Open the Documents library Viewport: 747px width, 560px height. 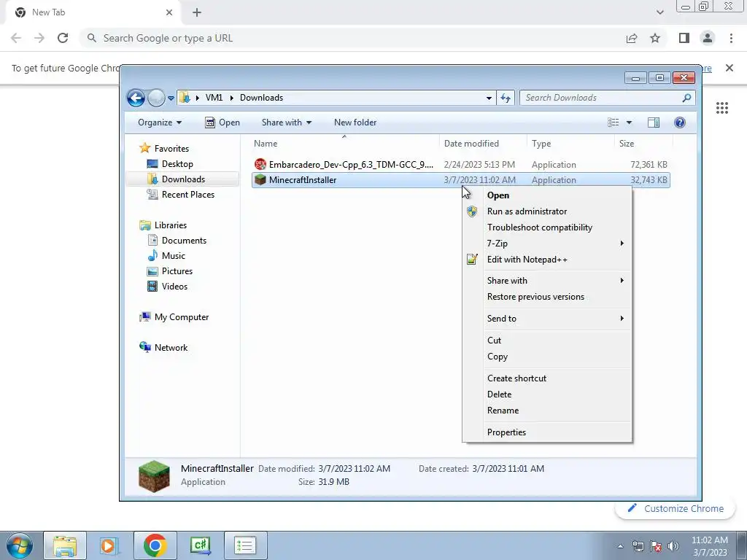pyautogui.click(x=177, y=241)
